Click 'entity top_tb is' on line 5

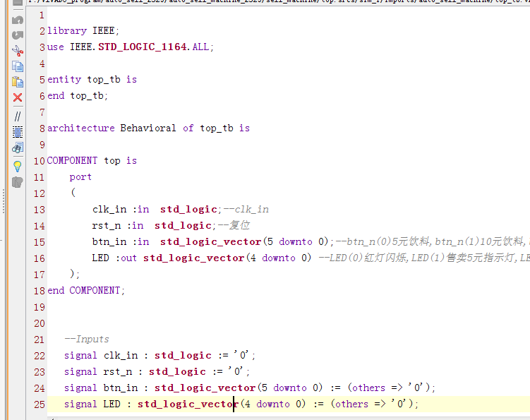pos(92,80)
